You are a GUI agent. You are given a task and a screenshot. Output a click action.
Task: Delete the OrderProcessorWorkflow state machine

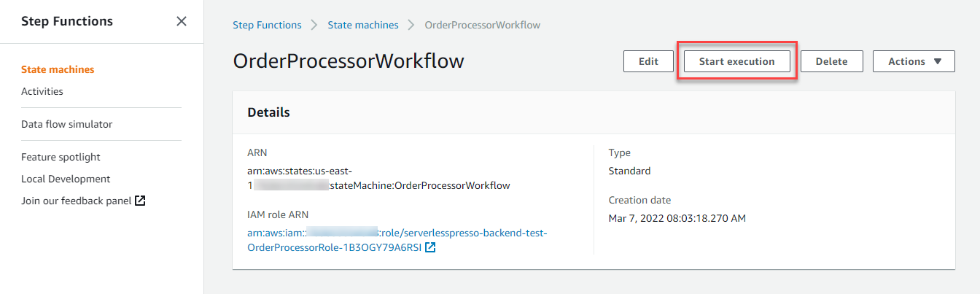831,61
